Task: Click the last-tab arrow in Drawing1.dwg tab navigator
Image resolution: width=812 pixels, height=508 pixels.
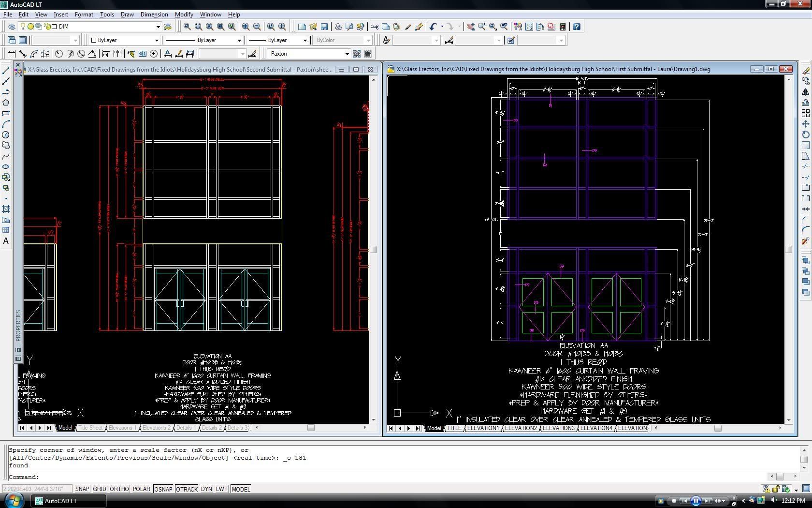Action: point(418,428)
